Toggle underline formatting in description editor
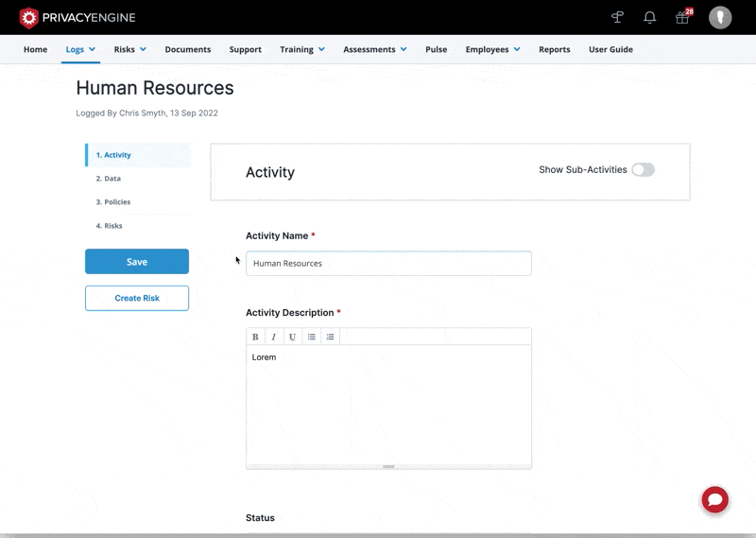The width and height of the screenshot is (756, 538). tap(292, 337)
